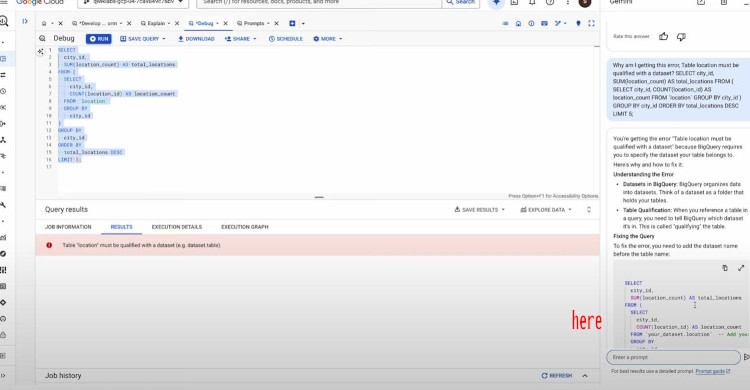
Task: Expand the query results panel vertically
Action: [589, 210]
